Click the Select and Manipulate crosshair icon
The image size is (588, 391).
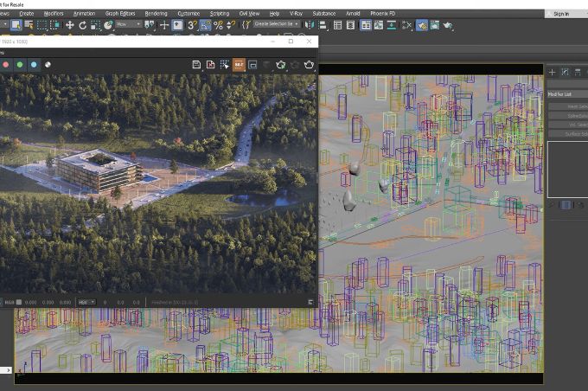(164, 25)
